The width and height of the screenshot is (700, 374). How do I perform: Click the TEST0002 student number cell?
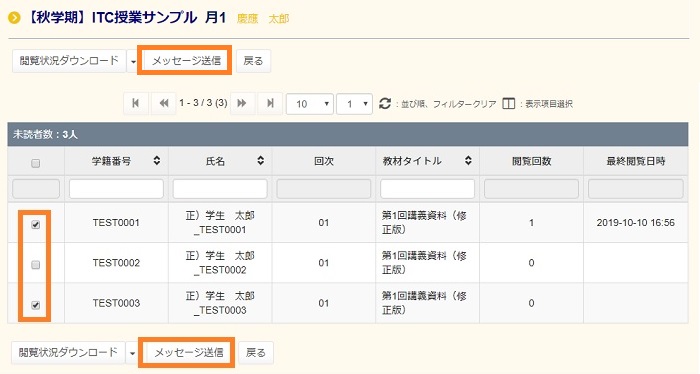coord(116,263)
